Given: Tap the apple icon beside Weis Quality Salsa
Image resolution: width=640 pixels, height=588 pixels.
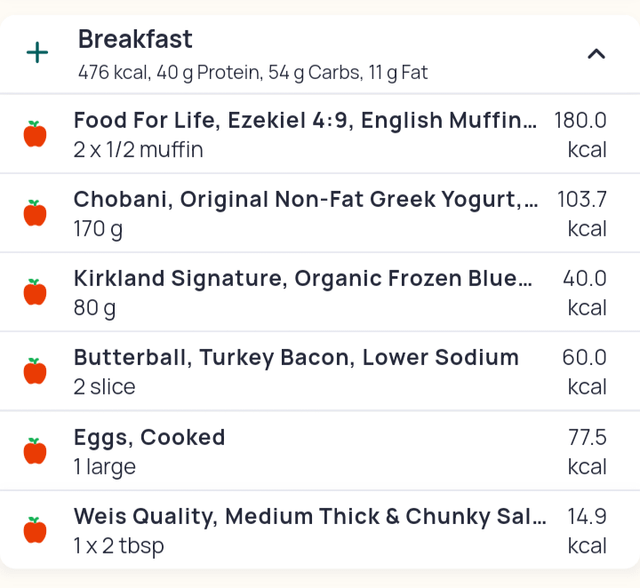Looking at the screenshot, I should 35,530.
